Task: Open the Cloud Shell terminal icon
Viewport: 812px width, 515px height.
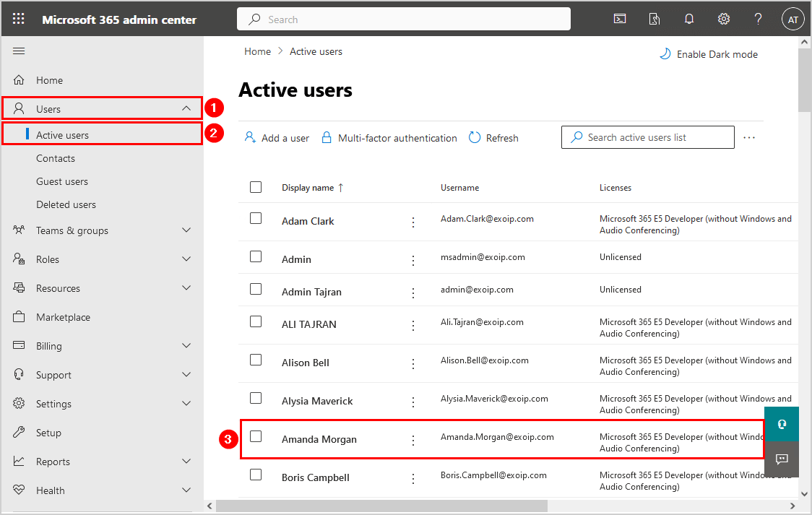Action: click(x=620, y=20)
